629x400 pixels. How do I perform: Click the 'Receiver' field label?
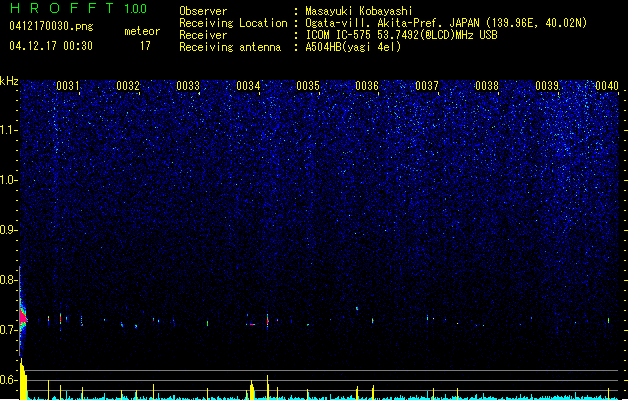point(203,35)
